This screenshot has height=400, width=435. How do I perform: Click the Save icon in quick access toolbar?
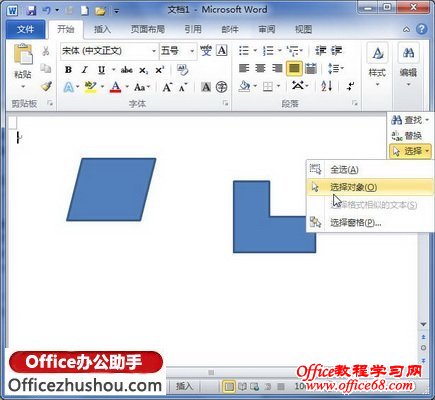(31, 11)
